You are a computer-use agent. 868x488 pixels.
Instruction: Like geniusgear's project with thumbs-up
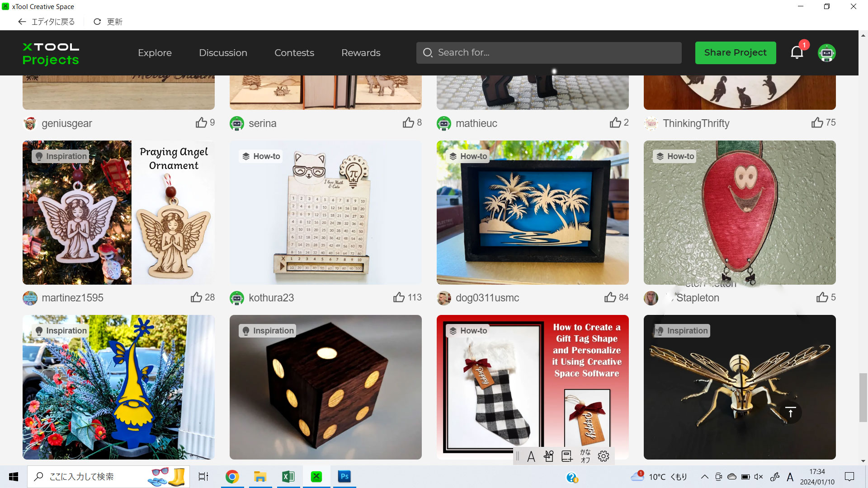coord(201,122)
